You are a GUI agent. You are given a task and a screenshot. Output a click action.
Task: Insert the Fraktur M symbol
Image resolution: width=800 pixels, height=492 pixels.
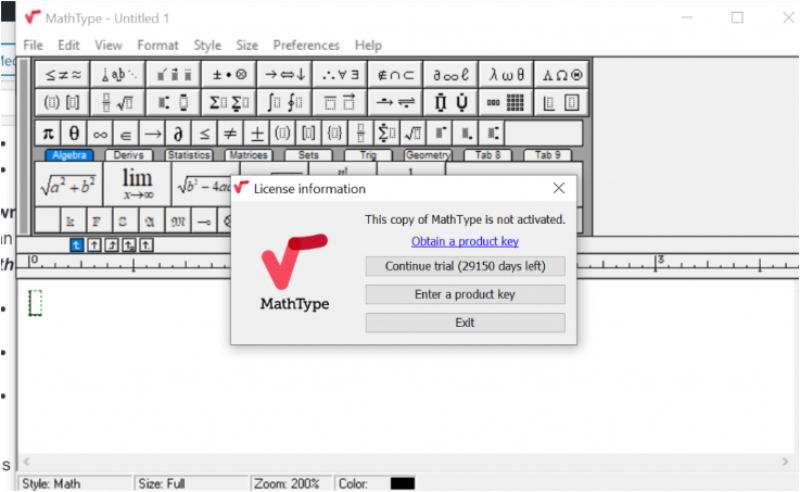point(178,221)
